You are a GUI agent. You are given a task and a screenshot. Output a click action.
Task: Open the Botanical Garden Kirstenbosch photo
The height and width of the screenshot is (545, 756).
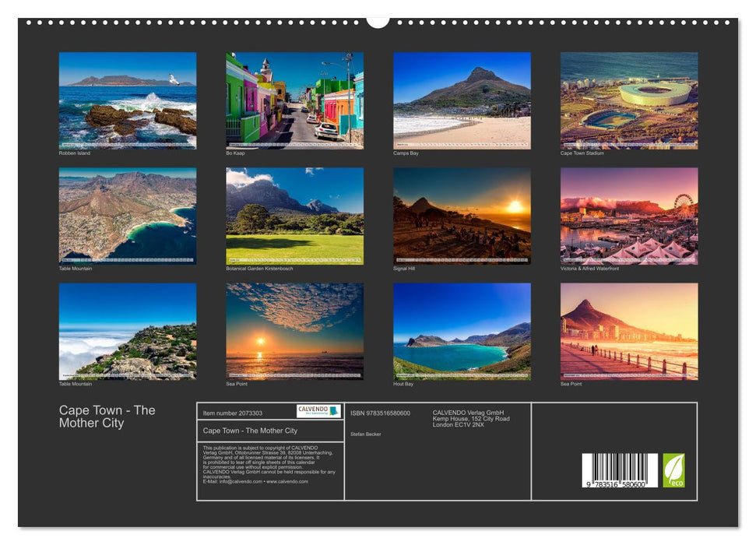tap(292, 216)
